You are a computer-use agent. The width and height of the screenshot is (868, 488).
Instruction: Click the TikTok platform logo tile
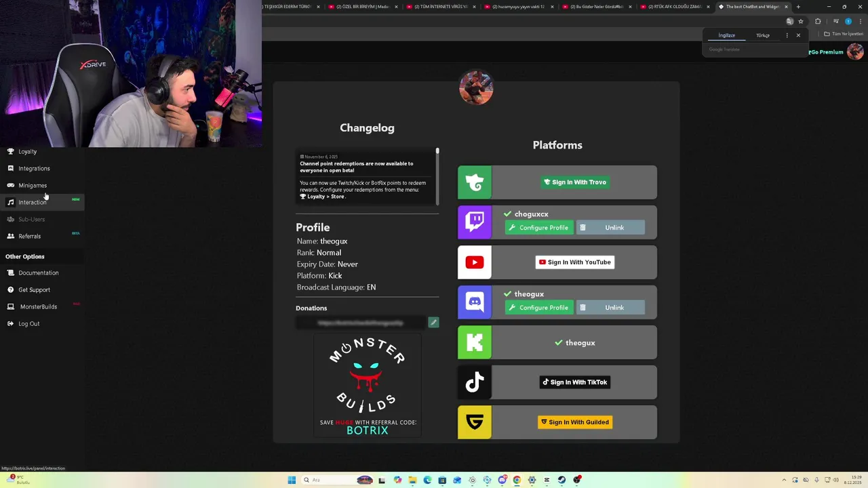[475, 382]
